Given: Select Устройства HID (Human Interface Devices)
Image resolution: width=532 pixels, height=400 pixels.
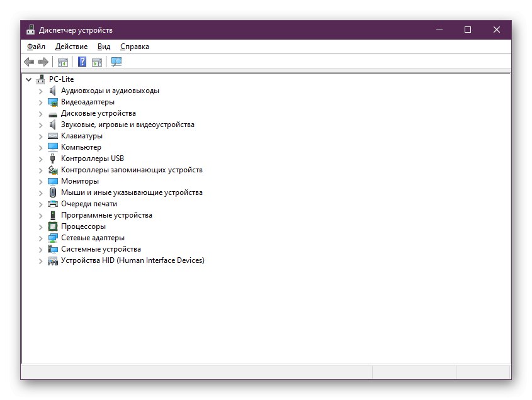Looking at the screenshot, I should pyautogui.click(x=133, y=260).
